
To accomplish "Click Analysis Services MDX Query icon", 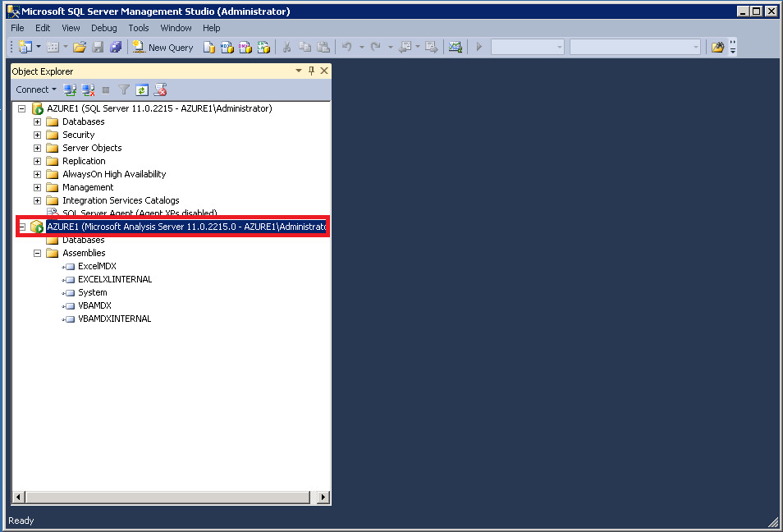I will (227, 48).
